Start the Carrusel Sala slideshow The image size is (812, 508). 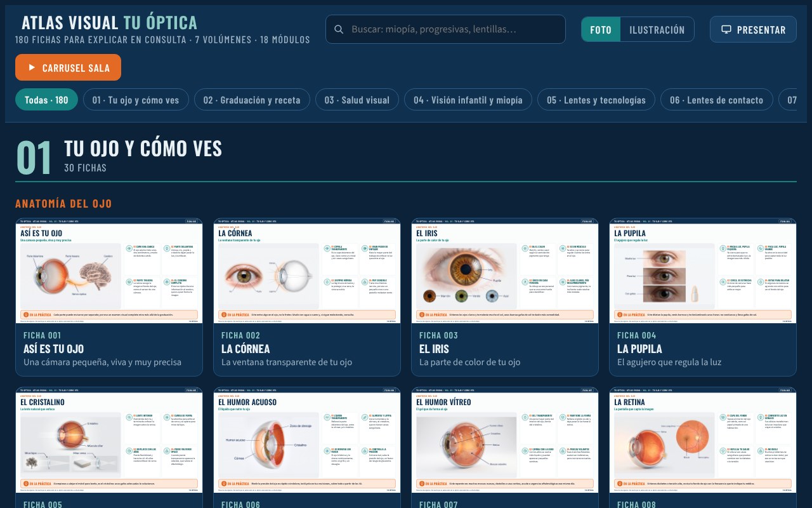click(x=68, y=67)
